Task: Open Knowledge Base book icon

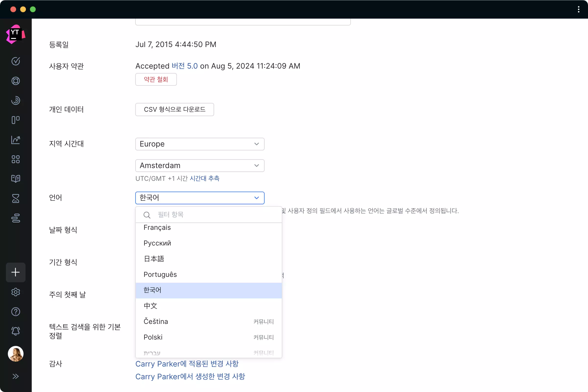Action: click(x=15, y=179)
